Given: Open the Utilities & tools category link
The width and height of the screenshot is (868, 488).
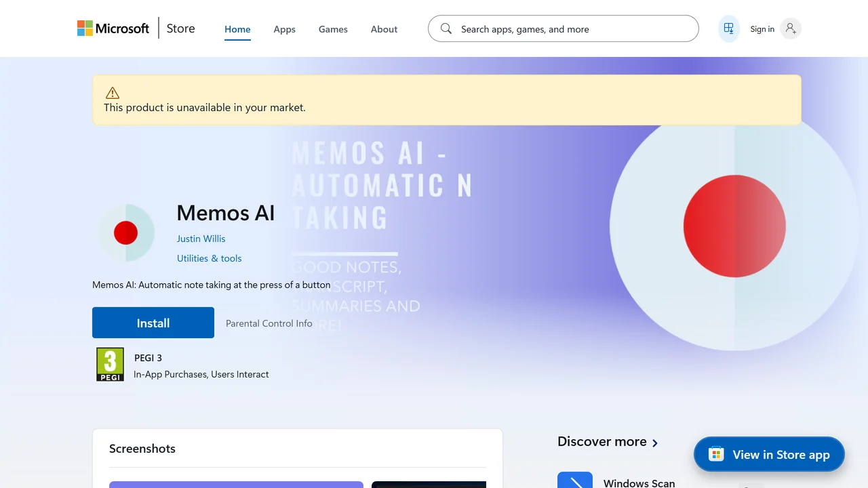Looking at the screenshot, I should (209, 258).
